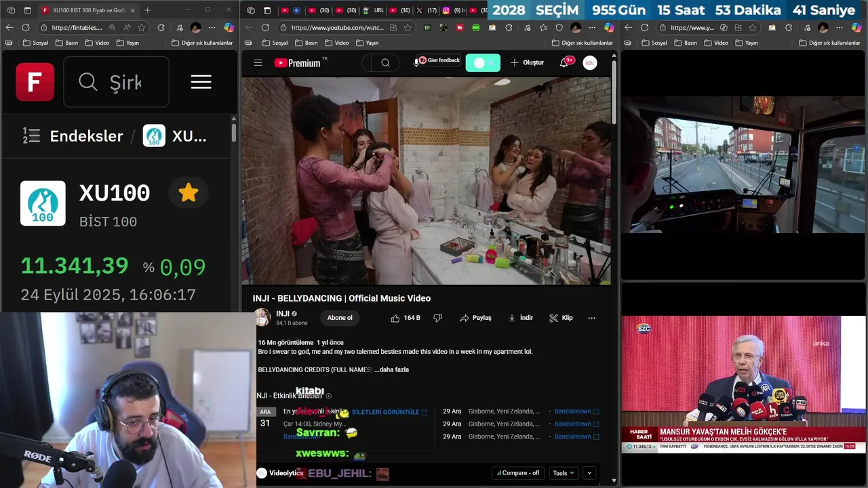868x488 pixels.
Task: Select the XU100 BİST 100 browser tab
Action: [88, 10]
